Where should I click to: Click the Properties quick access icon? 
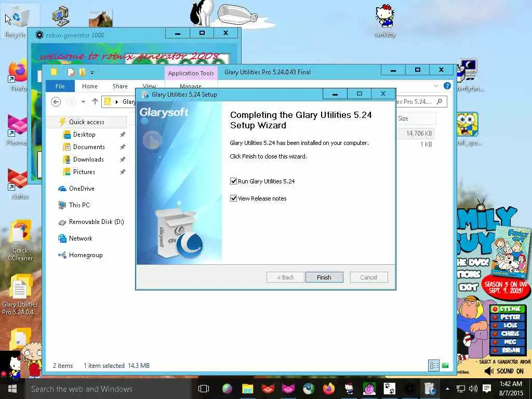[71, 72]
